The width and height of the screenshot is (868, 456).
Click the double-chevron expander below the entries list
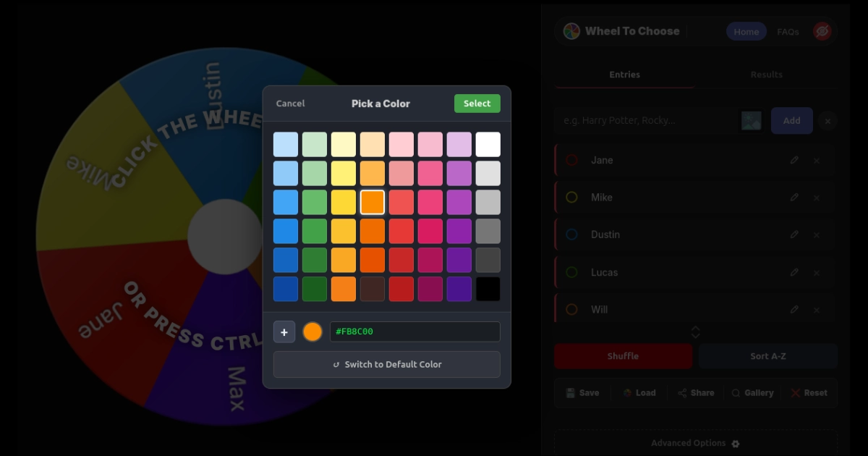(x=695, y=332)
